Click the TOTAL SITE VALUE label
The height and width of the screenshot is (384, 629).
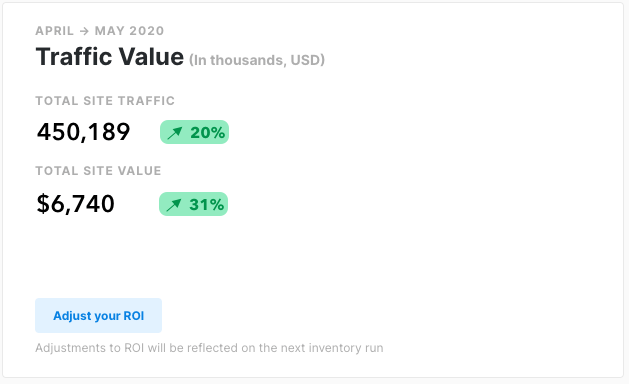98,171
